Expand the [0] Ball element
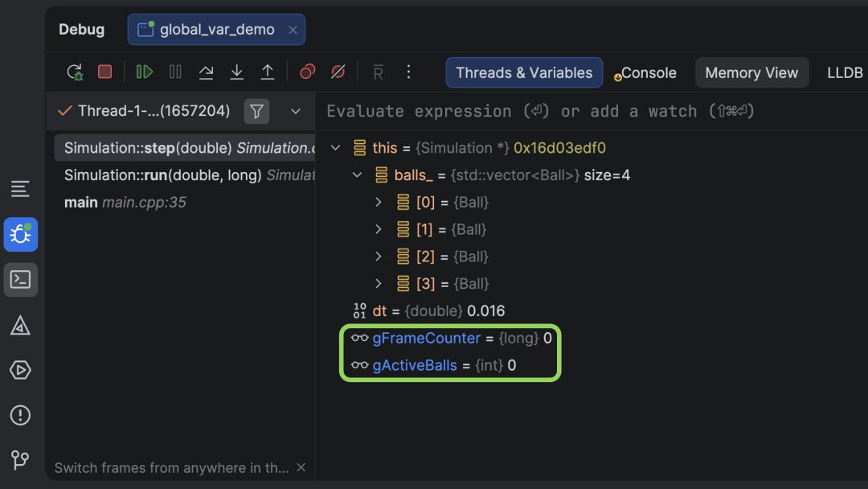 click(x=379, y=202)
